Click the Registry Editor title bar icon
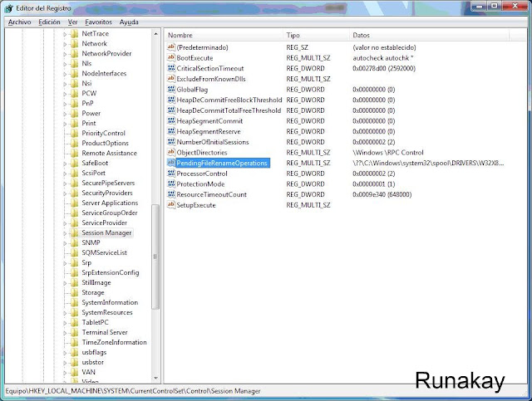The width and height of the screenshot is (532, 401). click(9, 8)
